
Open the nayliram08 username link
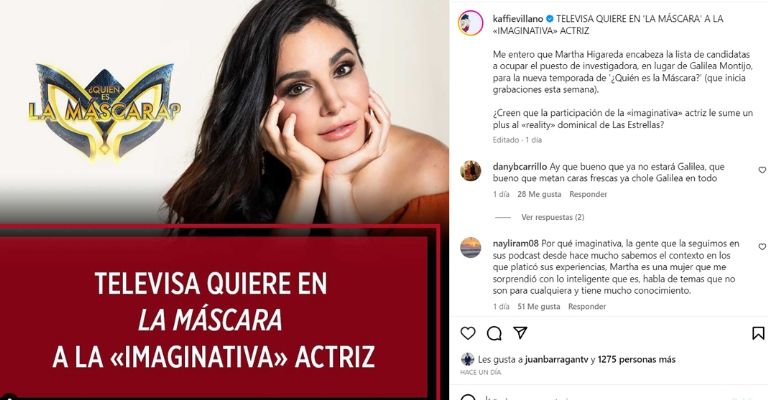click(516, 243)
